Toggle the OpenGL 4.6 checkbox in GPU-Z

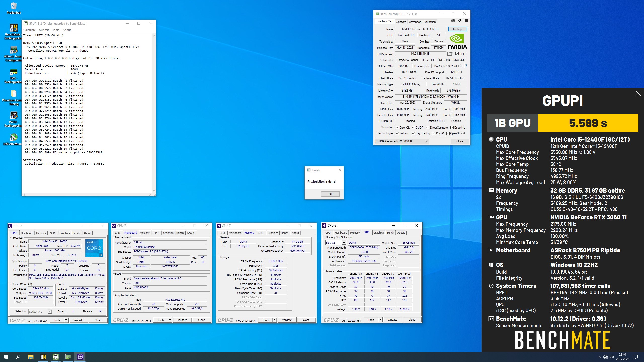[x=448, y=133]
